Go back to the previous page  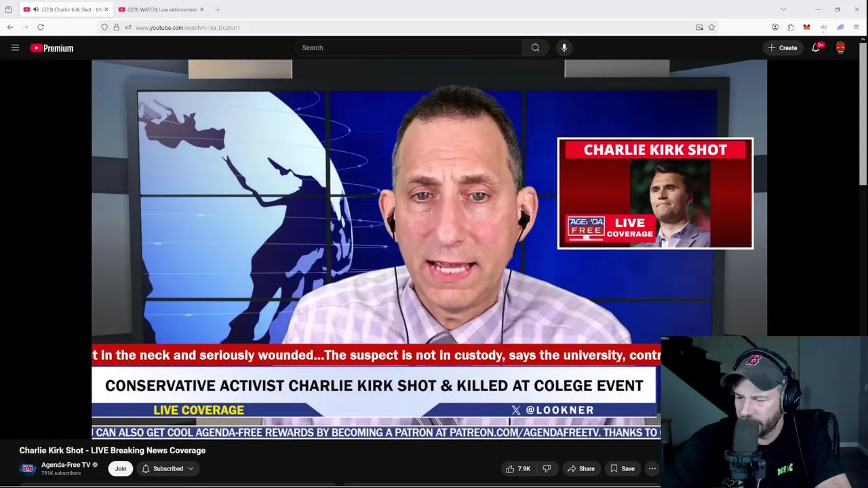[x=10, y=27]
